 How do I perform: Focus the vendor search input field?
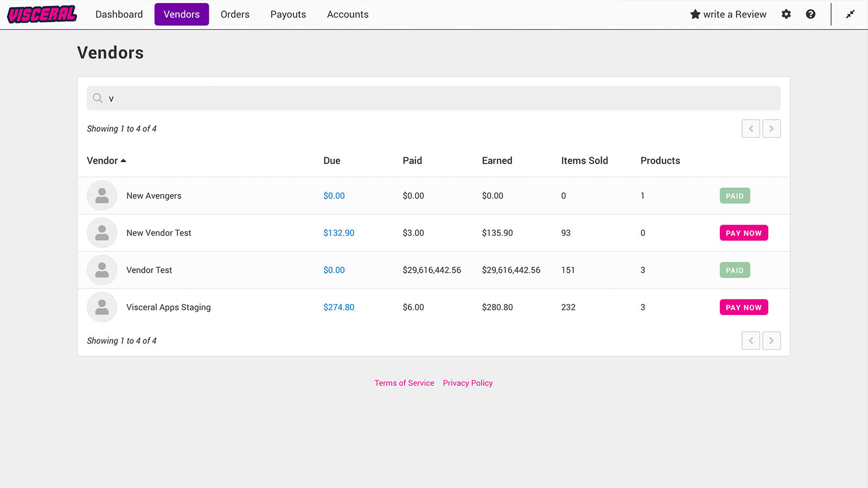[434, 98]
